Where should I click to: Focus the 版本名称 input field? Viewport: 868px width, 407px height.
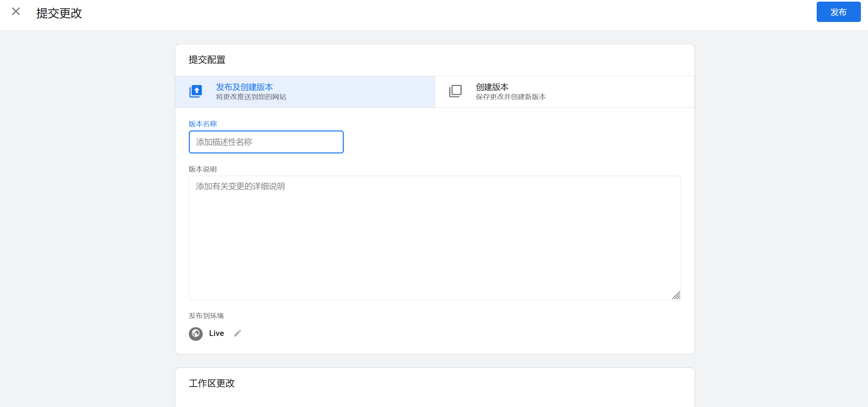click(266, 142)
